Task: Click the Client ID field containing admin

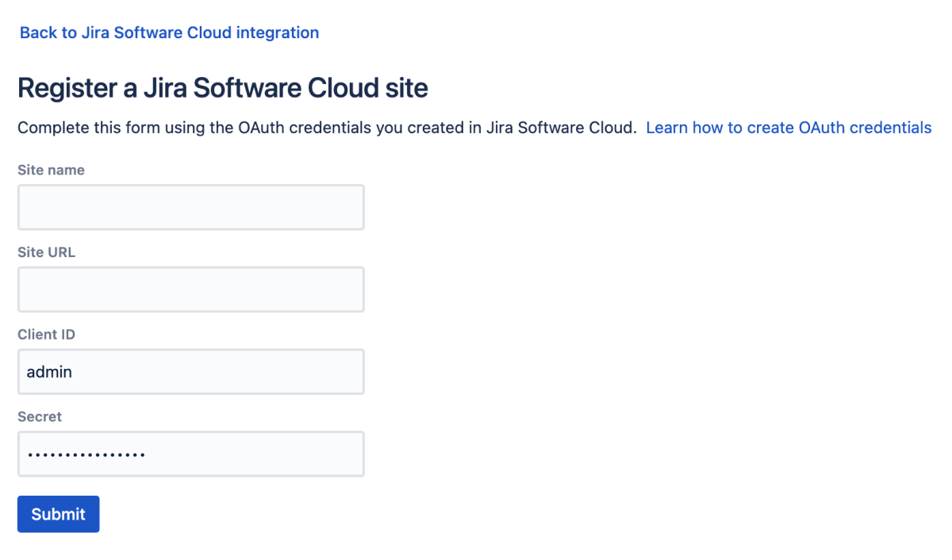Action: [x=190, y=371]
